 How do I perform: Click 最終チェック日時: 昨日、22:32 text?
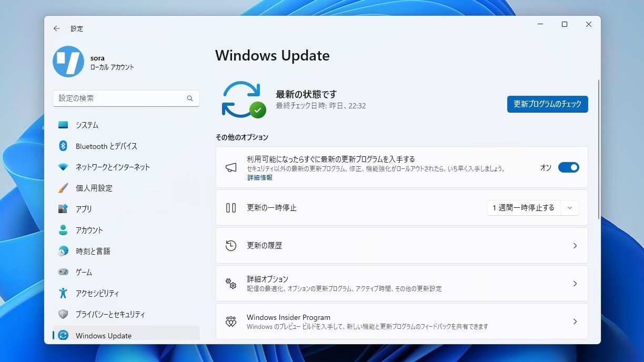coord(321,106)
